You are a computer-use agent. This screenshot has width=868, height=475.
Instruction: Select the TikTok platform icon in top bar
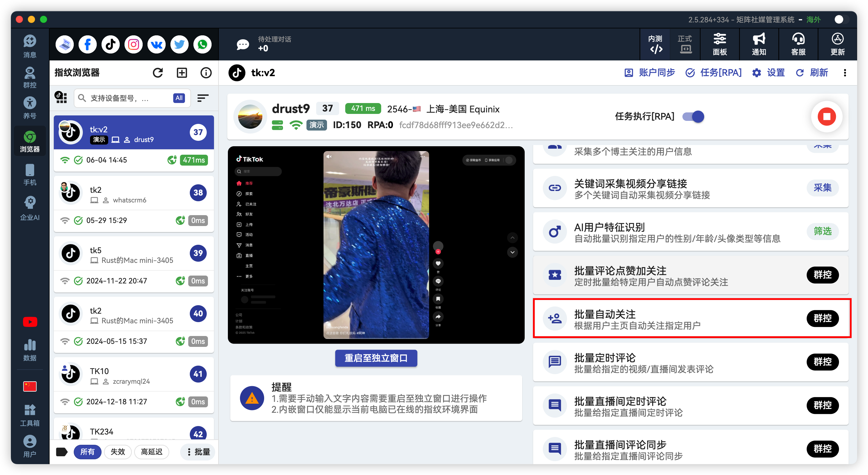point(111,44)
